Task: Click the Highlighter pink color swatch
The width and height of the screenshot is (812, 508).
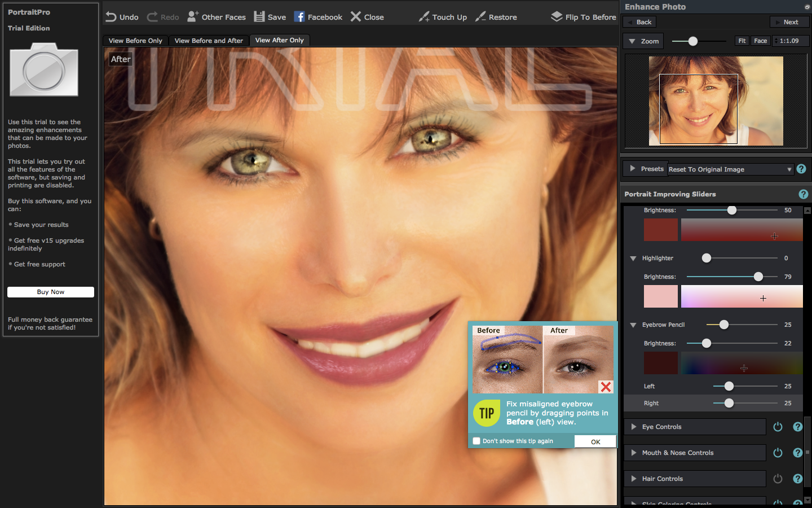Action: tap(661, 296)
